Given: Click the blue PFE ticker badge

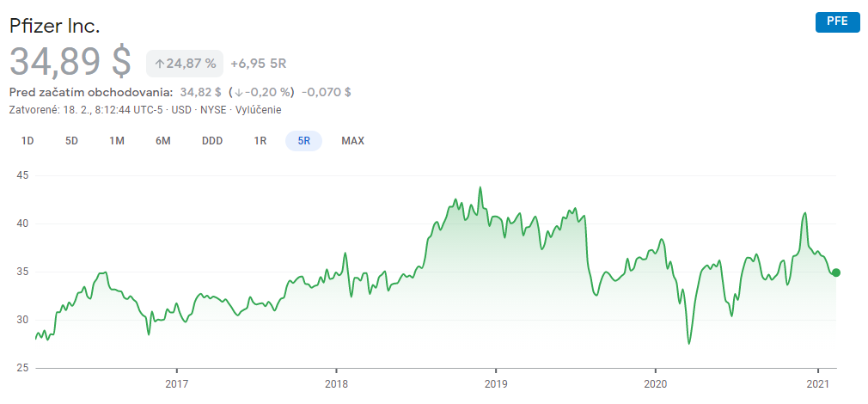Looking at the screenshot, I should tap(838, 21).
